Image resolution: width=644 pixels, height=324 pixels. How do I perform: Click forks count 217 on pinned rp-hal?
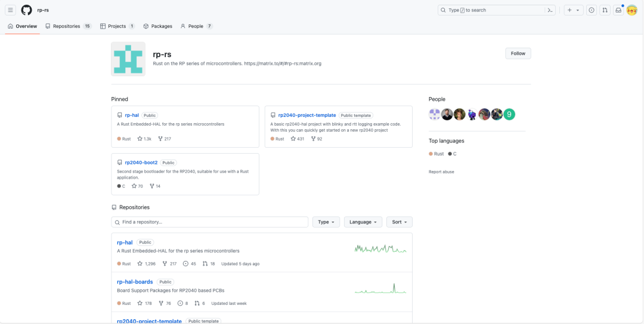(x=165, y=139)
